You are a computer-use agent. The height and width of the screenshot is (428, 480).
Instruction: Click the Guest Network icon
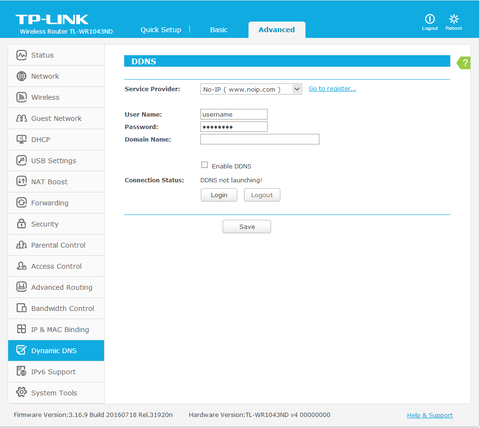click(21, 118)
